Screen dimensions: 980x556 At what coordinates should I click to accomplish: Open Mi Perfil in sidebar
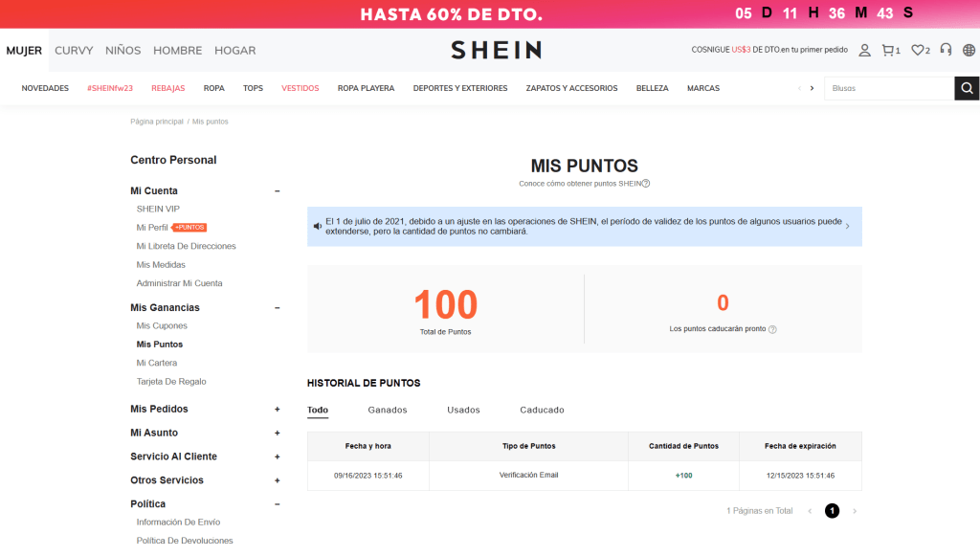152,228
